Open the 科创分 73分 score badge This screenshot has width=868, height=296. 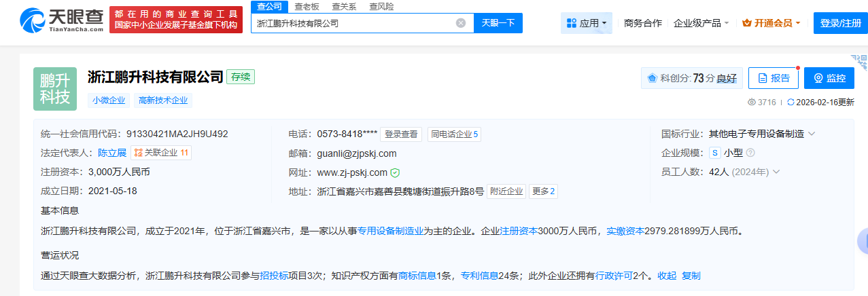pos(692,78)
